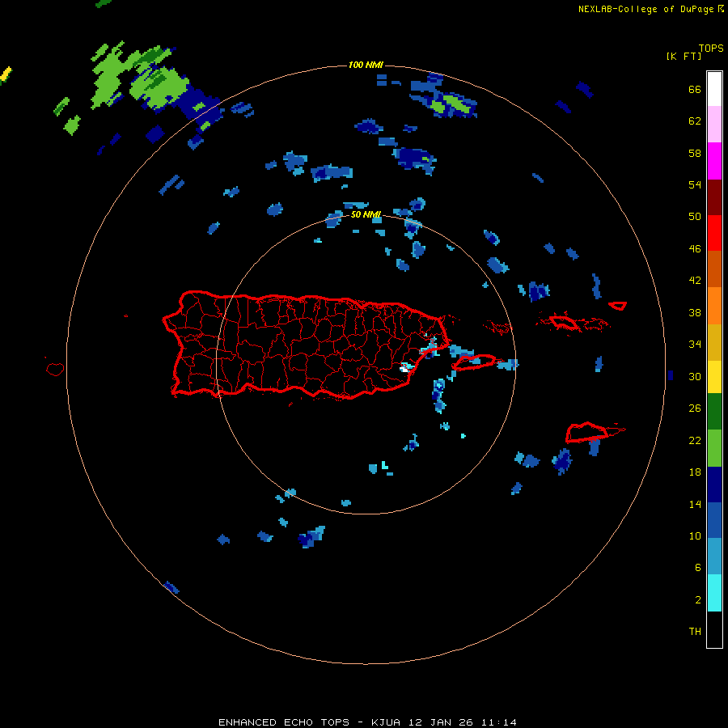Click the legend value 54
728x728 pixels.
(695, 184)
